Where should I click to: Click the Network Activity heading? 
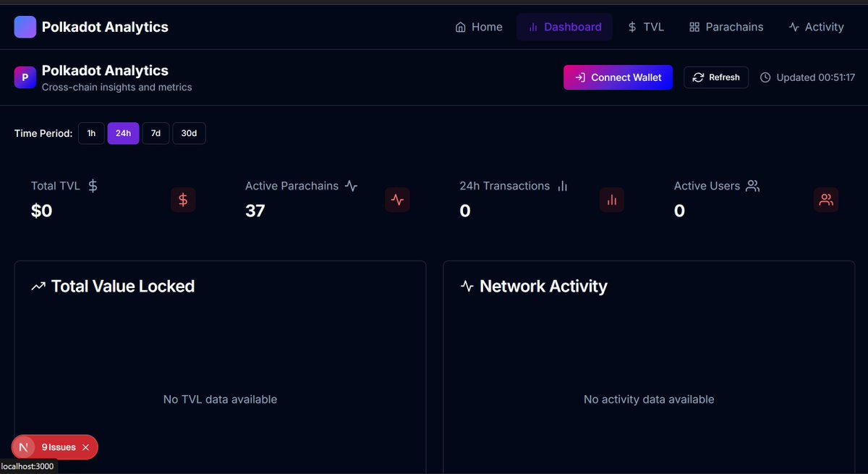pos(543,287)
